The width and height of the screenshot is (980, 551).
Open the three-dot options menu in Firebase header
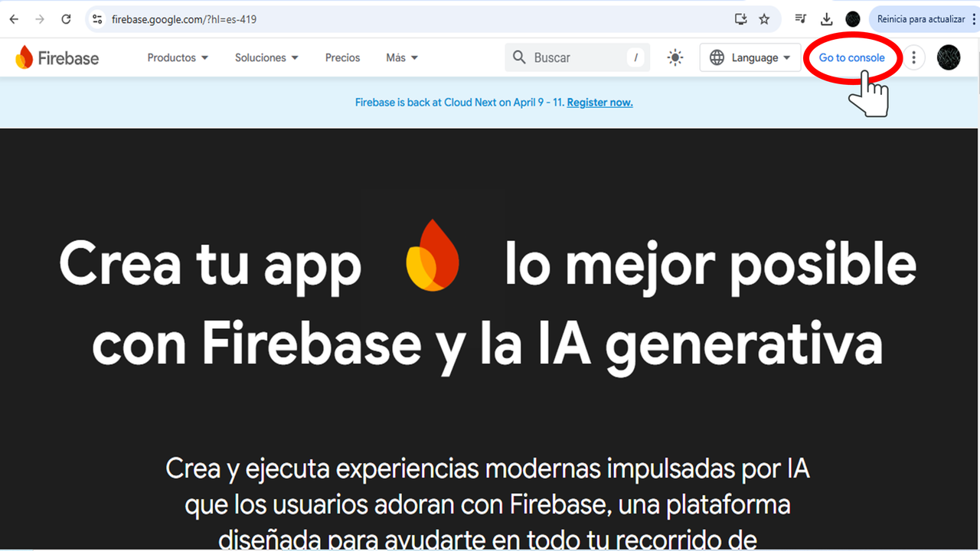pyautogui.click(x=913, y=57)
